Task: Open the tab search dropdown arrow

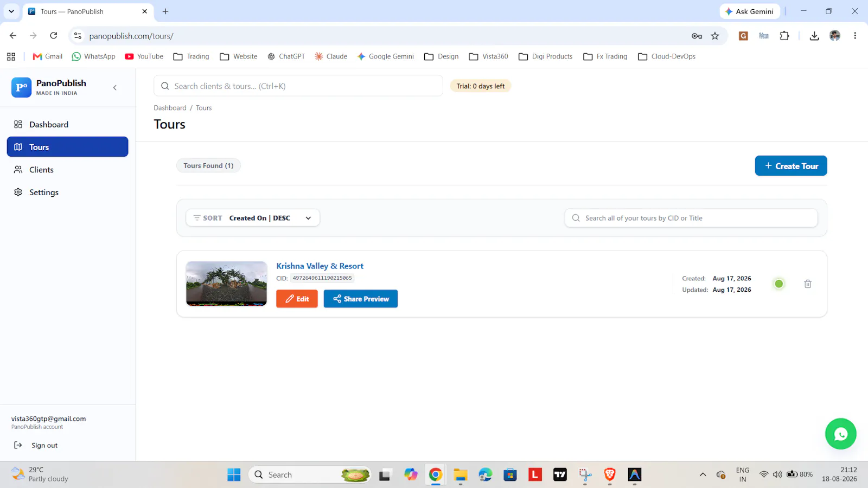Action: point(11,11)
